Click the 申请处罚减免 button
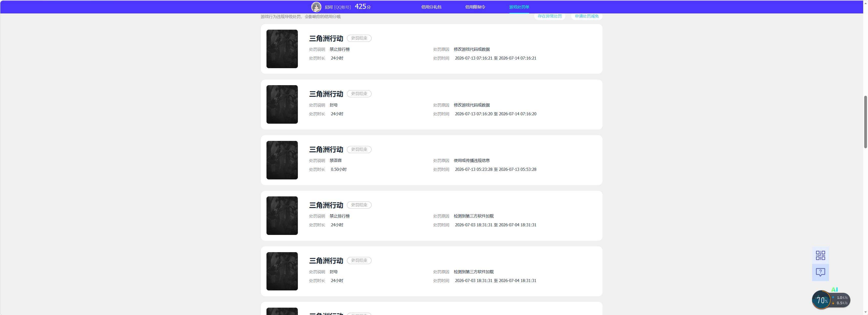The width and height of the screenshot is (868, 315). [x=587, y=16]
